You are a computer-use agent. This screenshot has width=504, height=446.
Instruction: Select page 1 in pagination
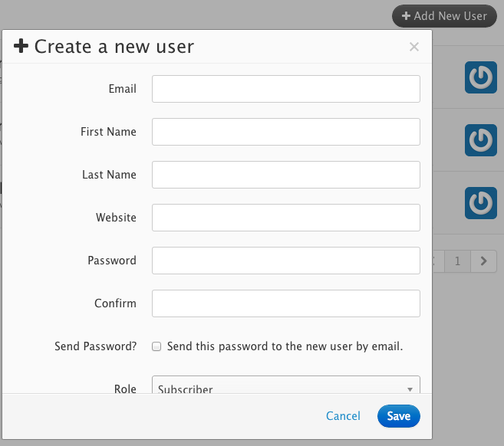click(457, 261)
